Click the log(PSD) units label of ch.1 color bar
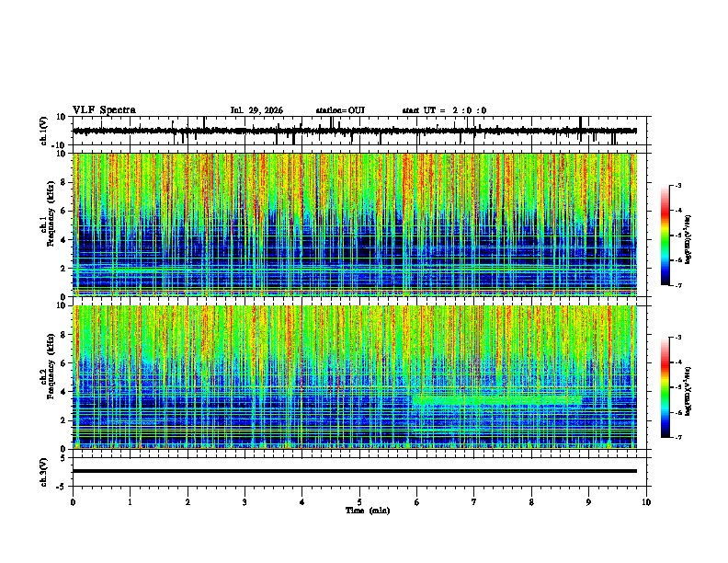The width and height of the screenshot is (728, 563). pyautogui.click(x=688, y=239)
